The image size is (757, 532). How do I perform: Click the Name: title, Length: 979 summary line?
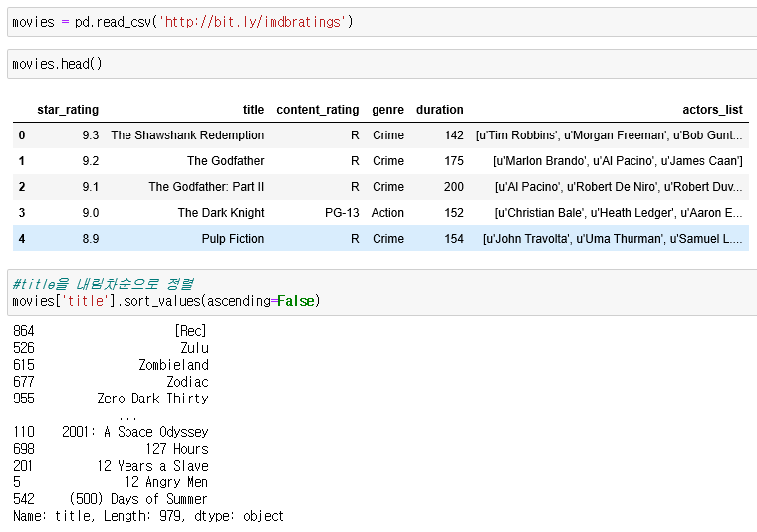tap(148, 516)
